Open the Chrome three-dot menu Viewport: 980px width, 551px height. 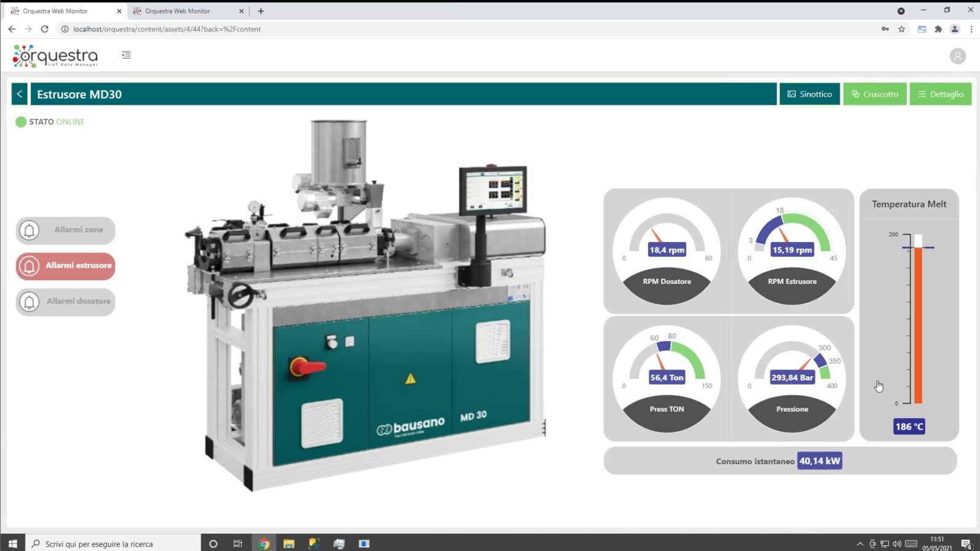coord(971,29)
